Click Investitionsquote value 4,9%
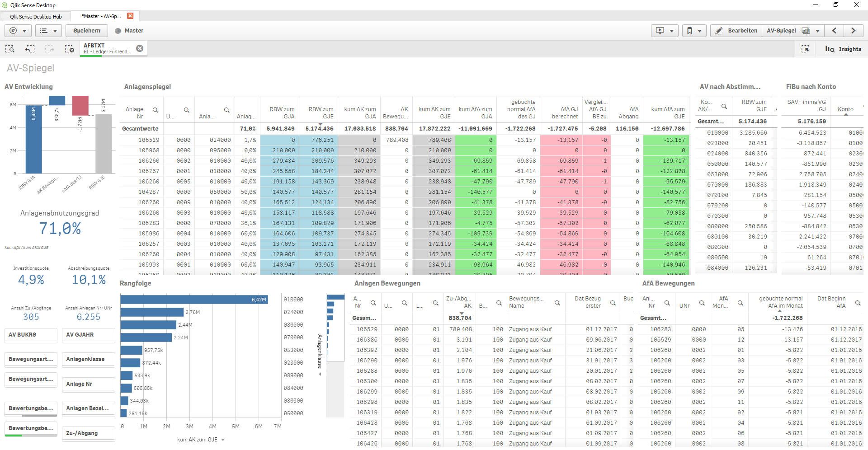Screen dimensions: 868x450 pos(31,280)
